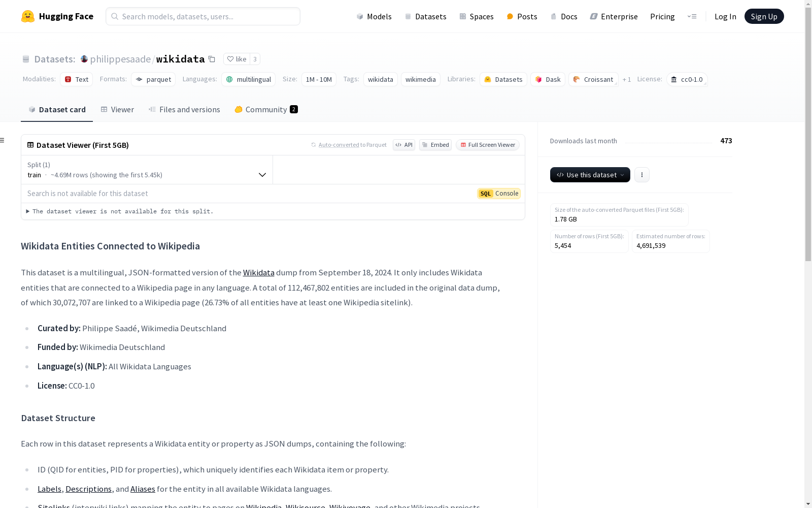Expand the Split train dropdown
This screenshot has width=812, height=508.
click(147, 170)
